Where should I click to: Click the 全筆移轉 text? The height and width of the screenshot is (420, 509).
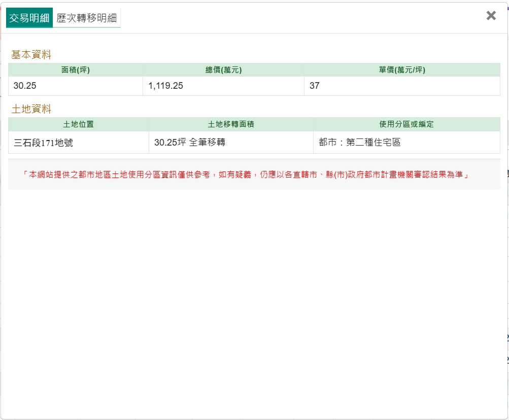[x=207, y=143]
